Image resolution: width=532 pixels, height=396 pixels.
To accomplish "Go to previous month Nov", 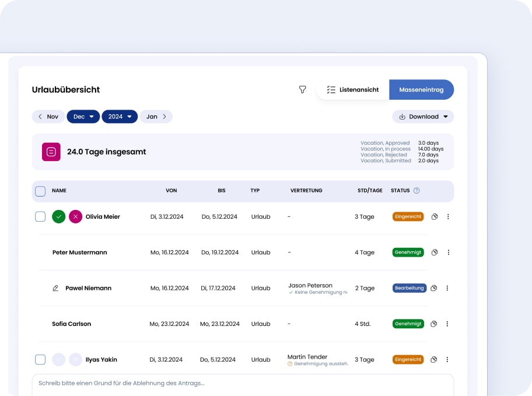I will click(48, 117).
